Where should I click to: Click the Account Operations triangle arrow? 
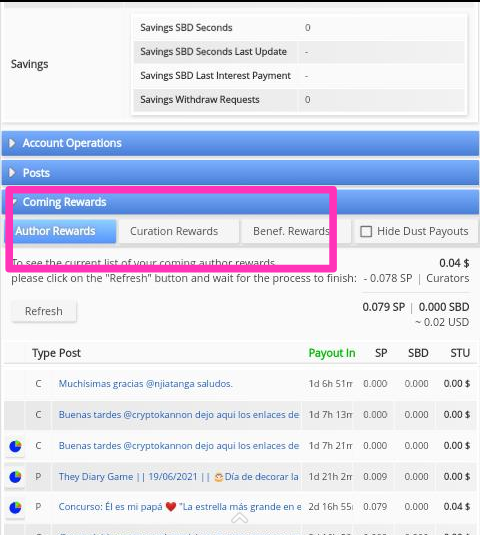point(12,143)
